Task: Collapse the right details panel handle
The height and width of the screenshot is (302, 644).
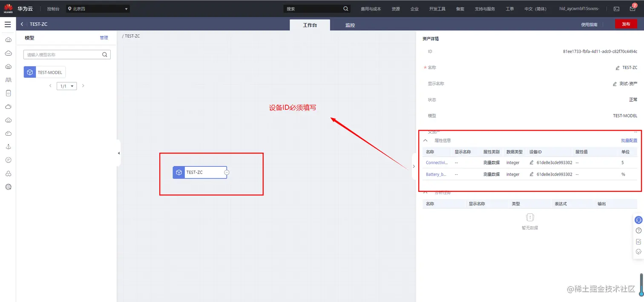Action: tap(414, 166)
